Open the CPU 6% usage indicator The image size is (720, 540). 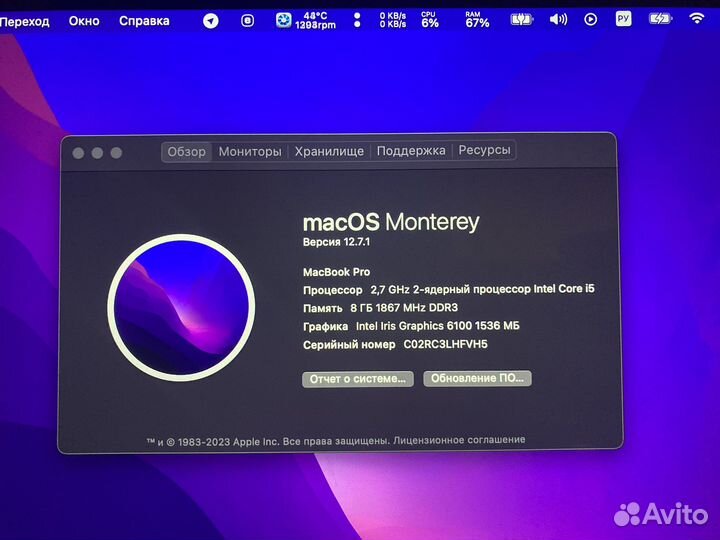click(430, 20)
